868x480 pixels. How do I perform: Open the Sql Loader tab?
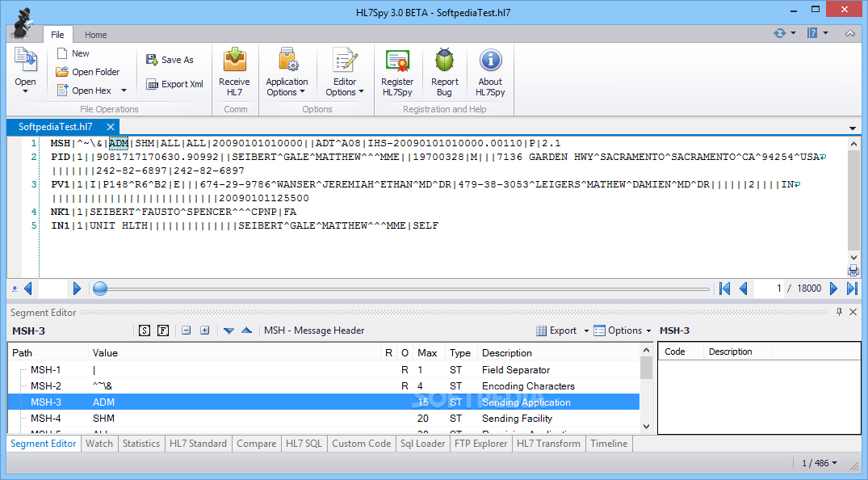(423, 444)
